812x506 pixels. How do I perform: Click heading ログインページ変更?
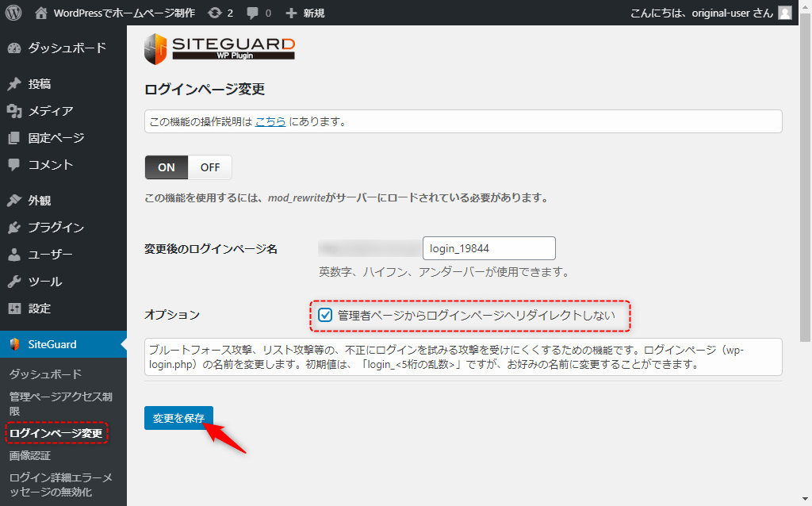[x=205, y=89]
